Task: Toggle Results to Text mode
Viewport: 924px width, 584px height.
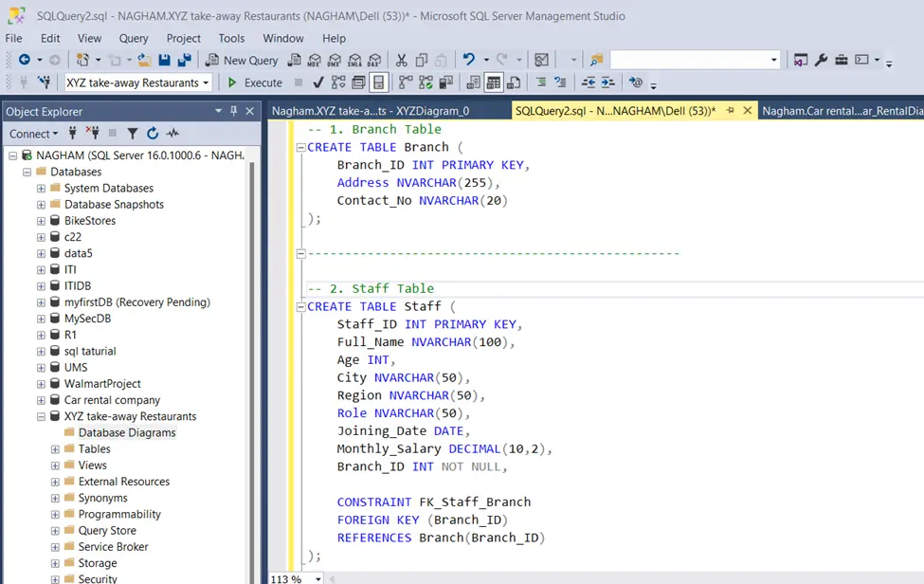Action: [x=473, y=82]
